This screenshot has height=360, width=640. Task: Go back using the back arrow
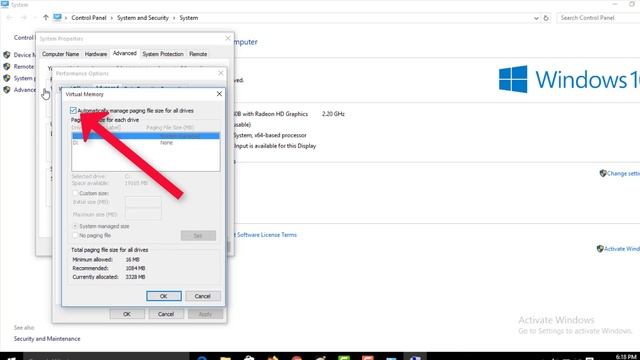[9, 18]
